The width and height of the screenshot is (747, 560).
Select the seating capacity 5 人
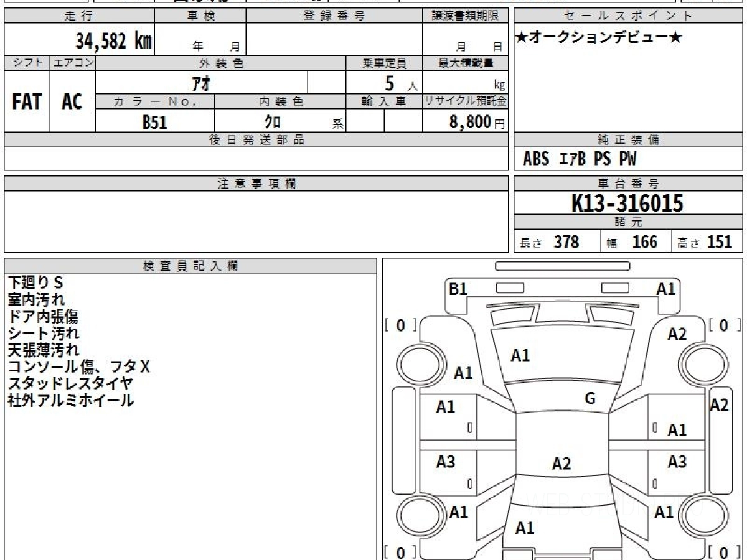pyautogui.click(x=401, y=83)
